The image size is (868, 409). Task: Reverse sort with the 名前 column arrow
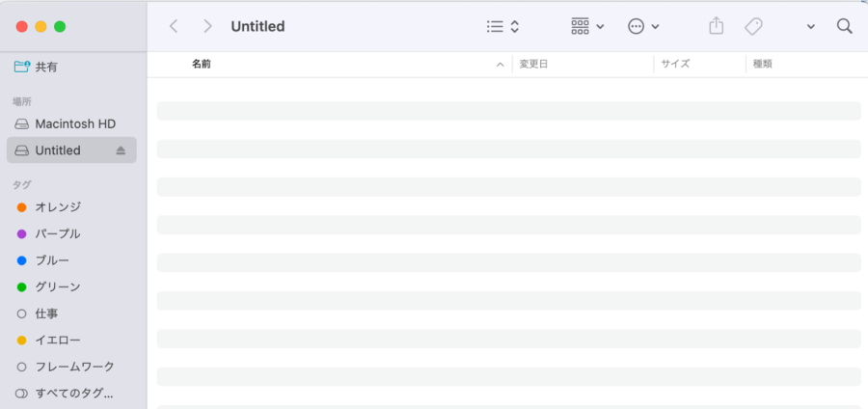point(500,65)
